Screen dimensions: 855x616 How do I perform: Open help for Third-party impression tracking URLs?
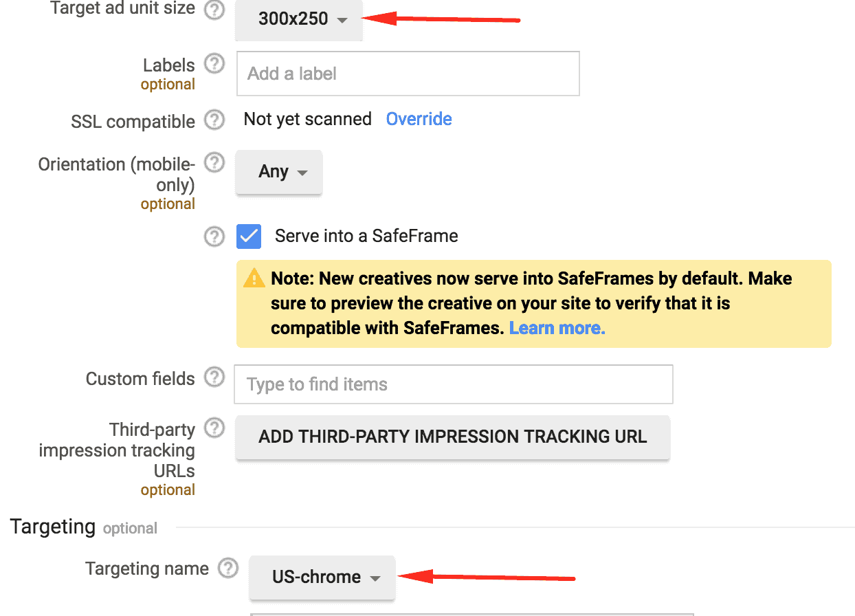point(214,428)
